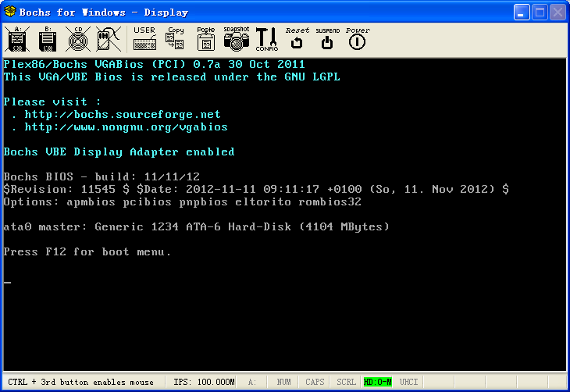Click the green HD:0-M indicator
The width and height of the screenshot is (570, 392).
(377, 382)
